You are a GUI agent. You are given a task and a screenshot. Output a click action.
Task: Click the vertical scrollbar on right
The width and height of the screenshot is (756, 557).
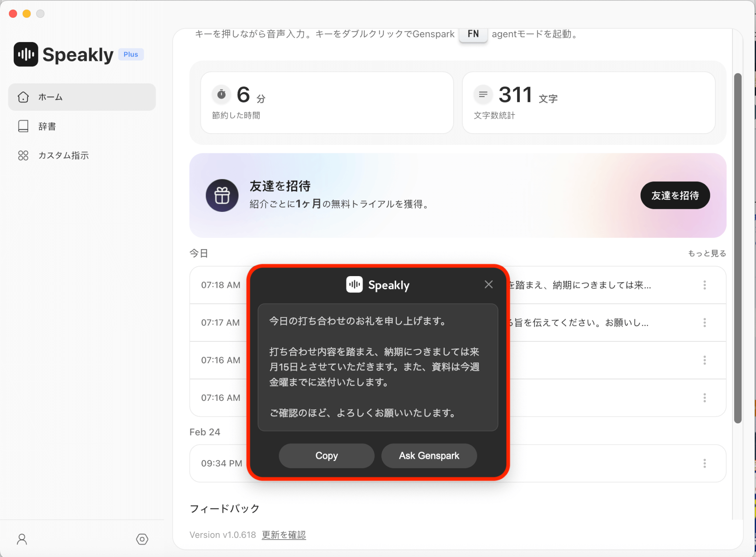point(738,247)
